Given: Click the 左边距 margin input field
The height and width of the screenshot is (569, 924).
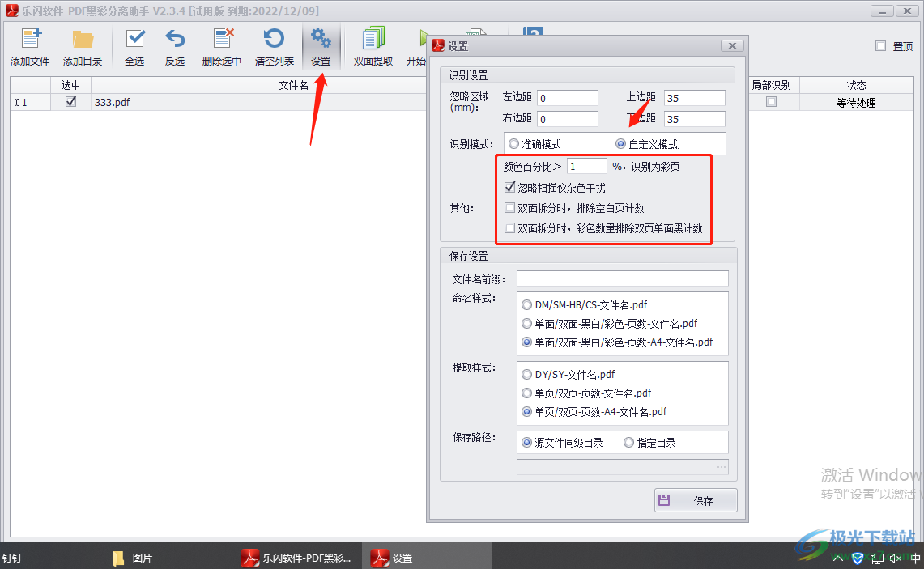Looking at the screenshot, I should pyautogui.click(x=568, y=98).
